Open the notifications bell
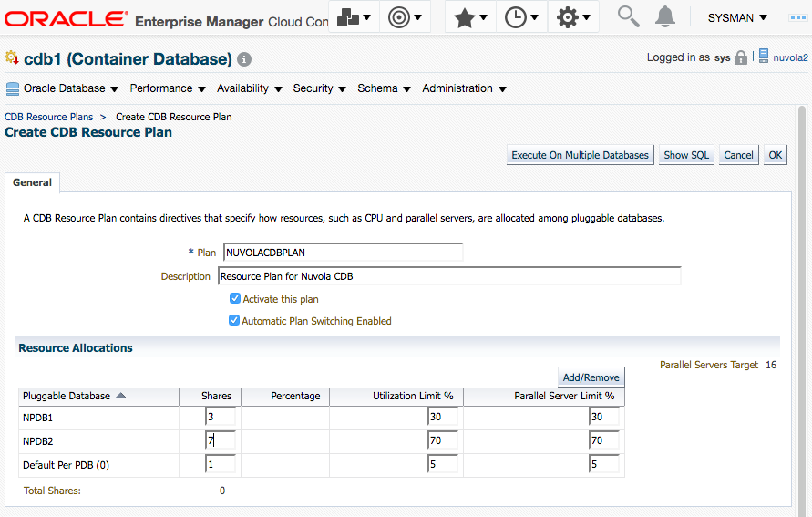This screenshot has width=812, height=517. tap(665, 16)
